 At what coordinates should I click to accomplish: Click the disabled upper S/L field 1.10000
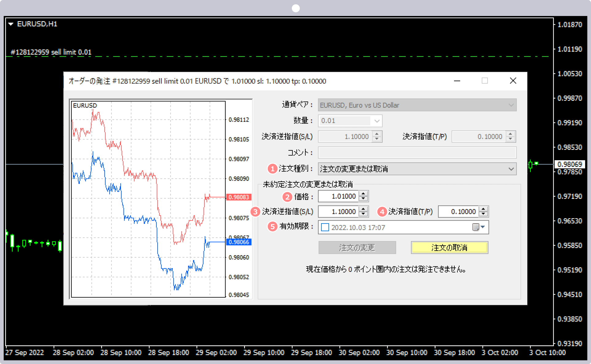[x=345, y=136]
